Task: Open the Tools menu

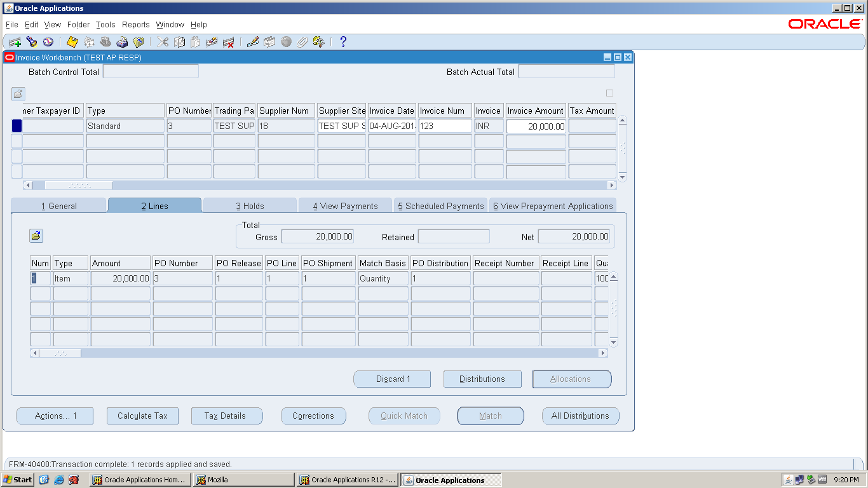Action: pyautogui.click(x=105, y=25)
